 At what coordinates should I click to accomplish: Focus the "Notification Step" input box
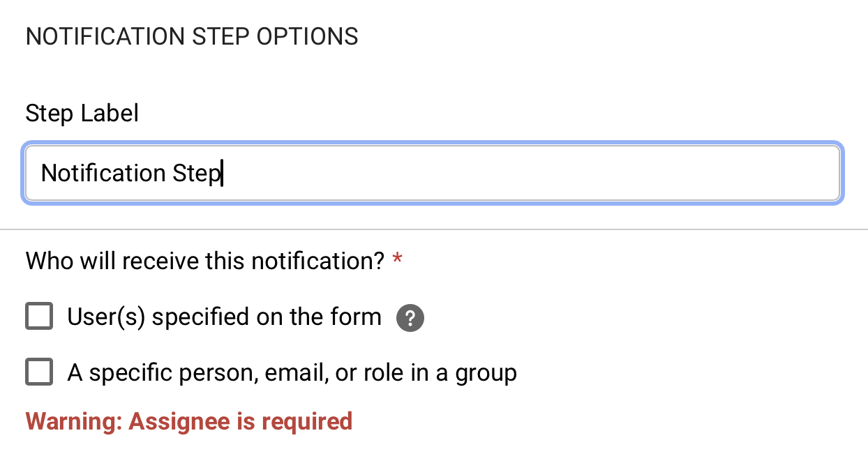[433, 173]
